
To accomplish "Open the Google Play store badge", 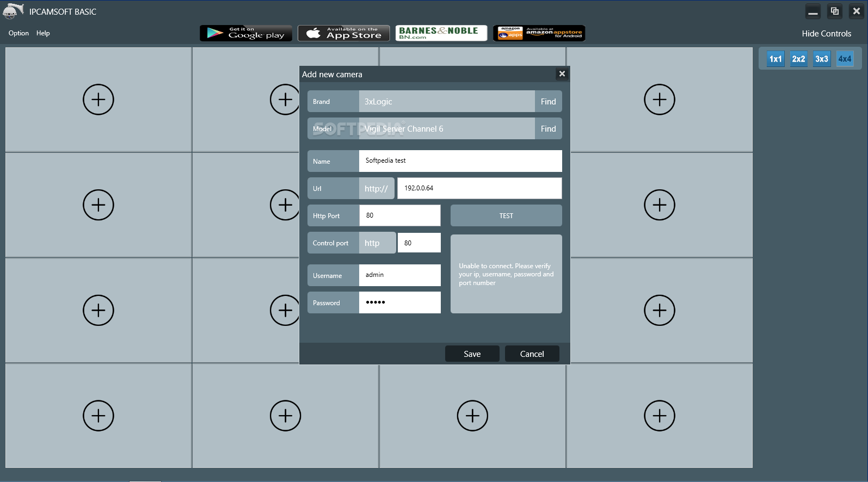I will point(246,33).
